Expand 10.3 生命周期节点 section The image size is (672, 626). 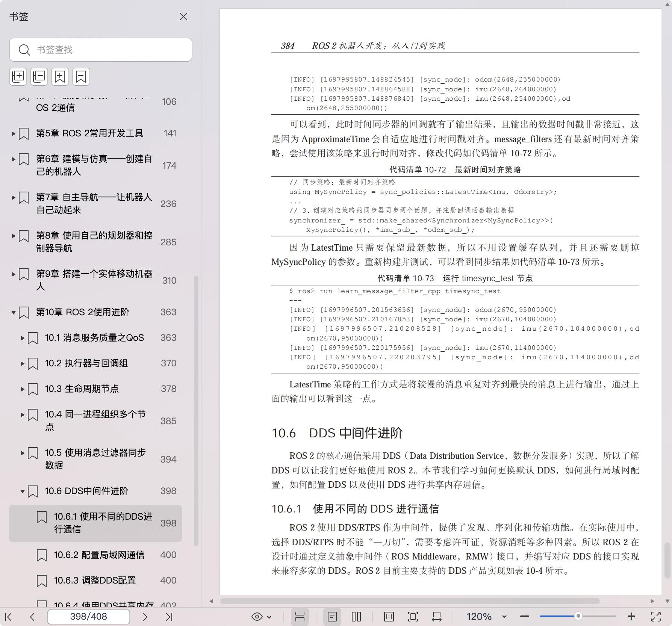click(23, 389)
